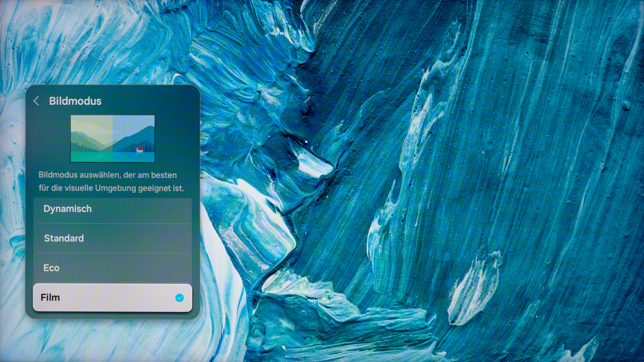Click the blue painted wallpaper outside the panel
644x362 pixels.
click(425, 175)
